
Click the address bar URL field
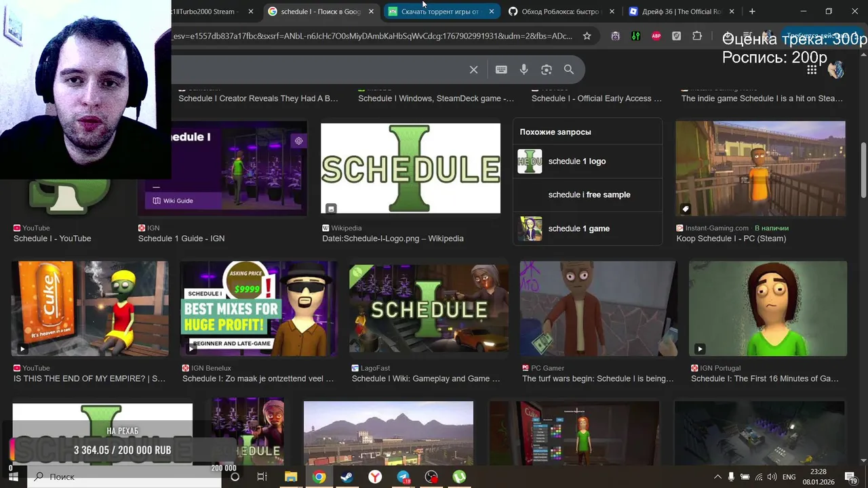point(372,36)
